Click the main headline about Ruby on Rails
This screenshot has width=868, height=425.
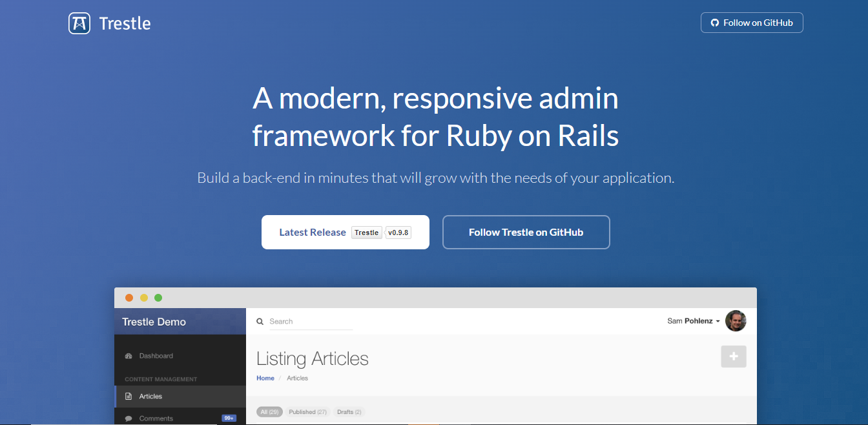pos(435,117)
